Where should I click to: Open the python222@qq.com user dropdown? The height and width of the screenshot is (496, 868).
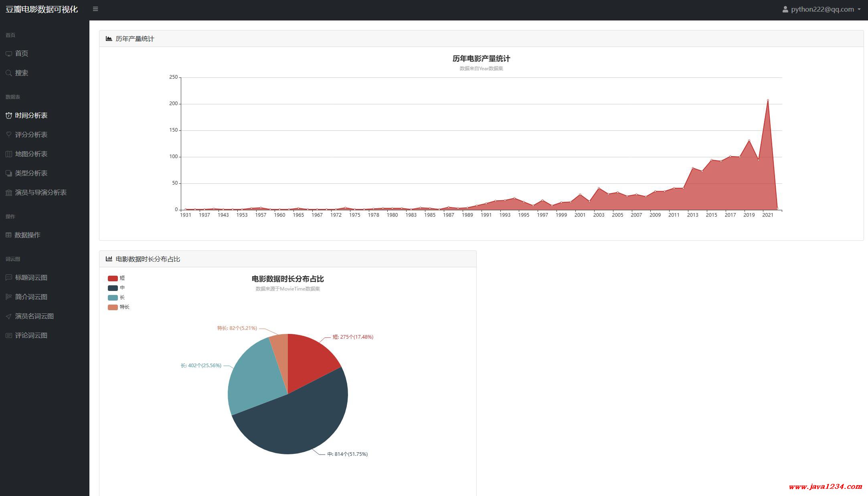point(822,9)
